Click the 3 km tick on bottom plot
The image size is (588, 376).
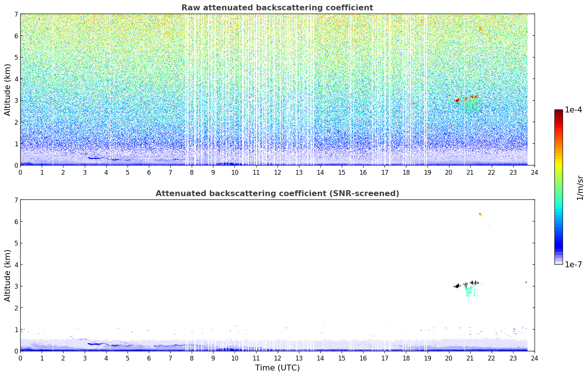pyautogui.click(x=16, y=286)
